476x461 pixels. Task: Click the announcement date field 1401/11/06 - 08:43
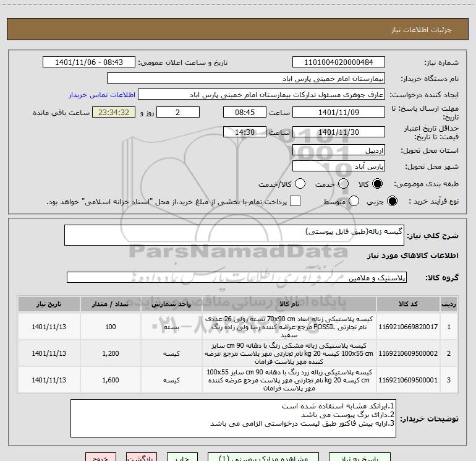tap(89, 62)
